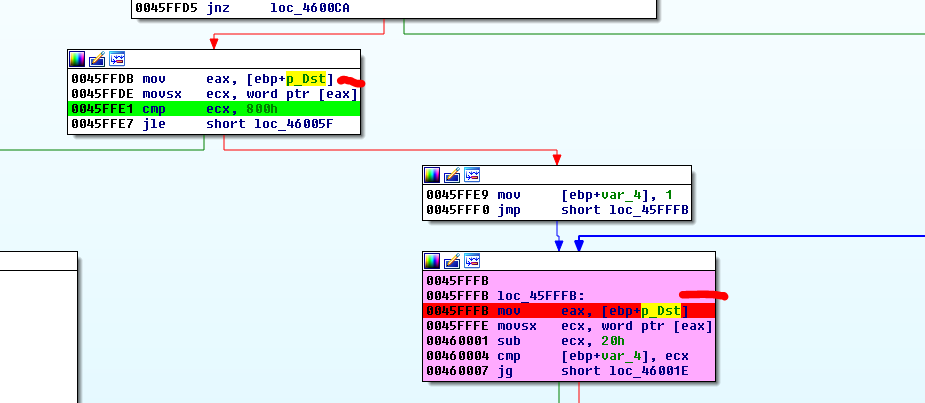Click pencil edit icon on 0045FFDB node
Screen dimensions: 925x403
97,59
